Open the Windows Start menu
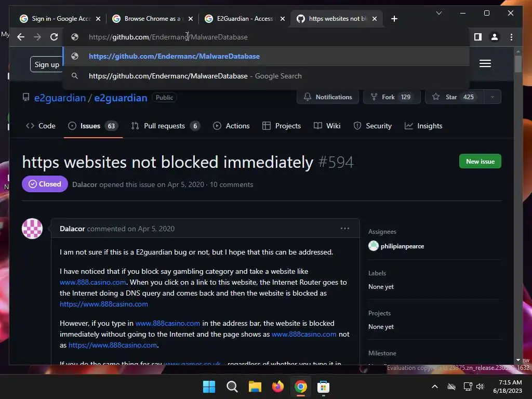This screenshot has height=399, width=532. tap(209, 387)
